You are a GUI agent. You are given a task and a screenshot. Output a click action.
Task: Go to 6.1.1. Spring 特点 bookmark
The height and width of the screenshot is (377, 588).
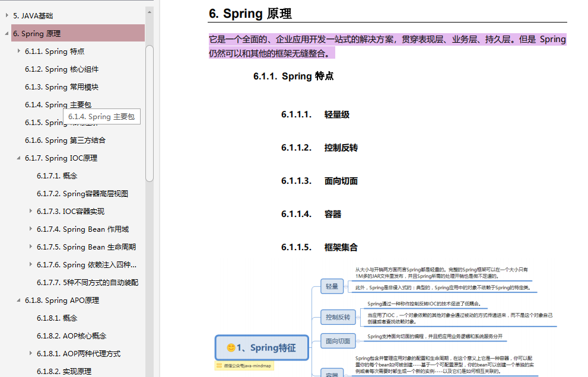pyautogui.click(x=55, y=52)
